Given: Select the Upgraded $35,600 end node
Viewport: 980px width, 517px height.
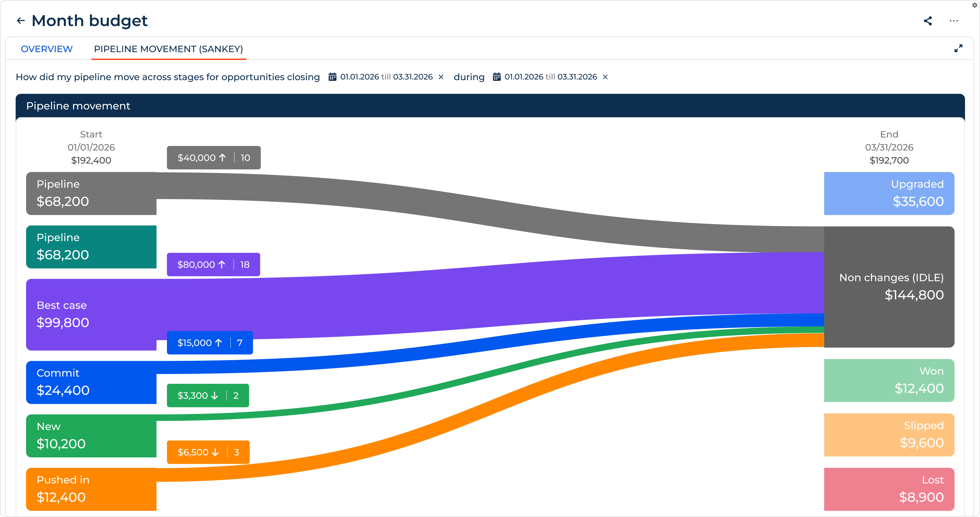Looking at the screenshot, I should [x=889, y=194].
